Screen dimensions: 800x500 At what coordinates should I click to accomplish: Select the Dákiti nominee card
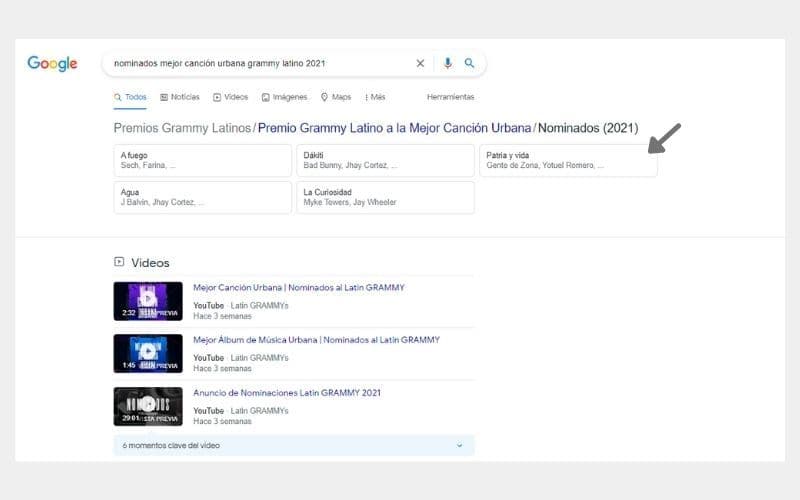[x=385, y=160]
